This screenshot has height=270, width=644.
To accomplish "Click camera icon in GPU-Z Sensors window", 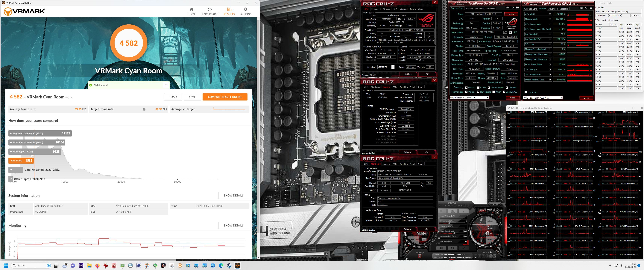I will (x=581, y=8).
